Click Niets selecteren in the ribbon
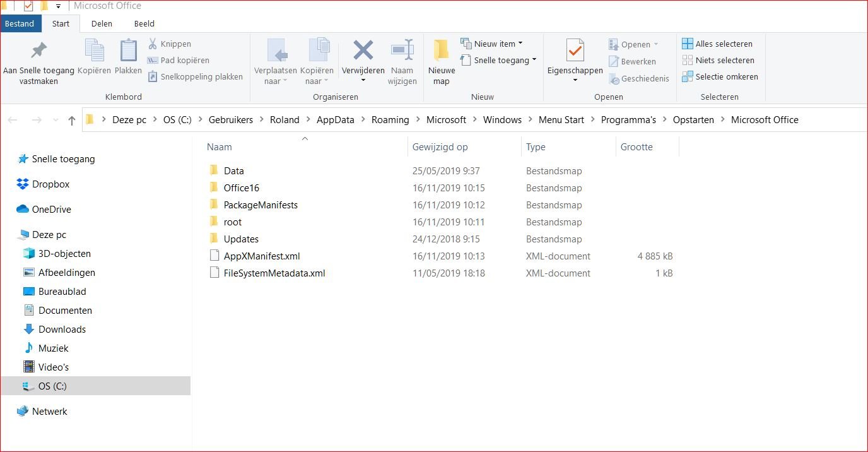This screenshot has height=452, width=868. pyautogui.click(x=724, y=60)
